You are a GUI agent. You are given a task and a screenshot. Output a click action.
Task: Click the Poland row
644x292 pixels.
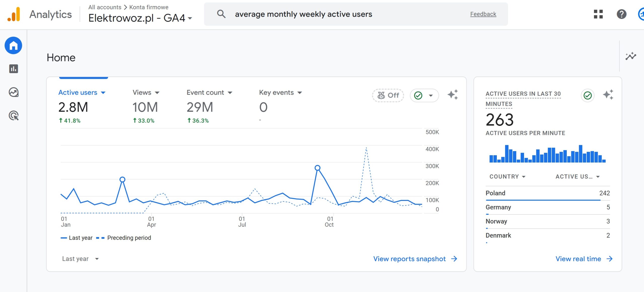click(548, 193)
